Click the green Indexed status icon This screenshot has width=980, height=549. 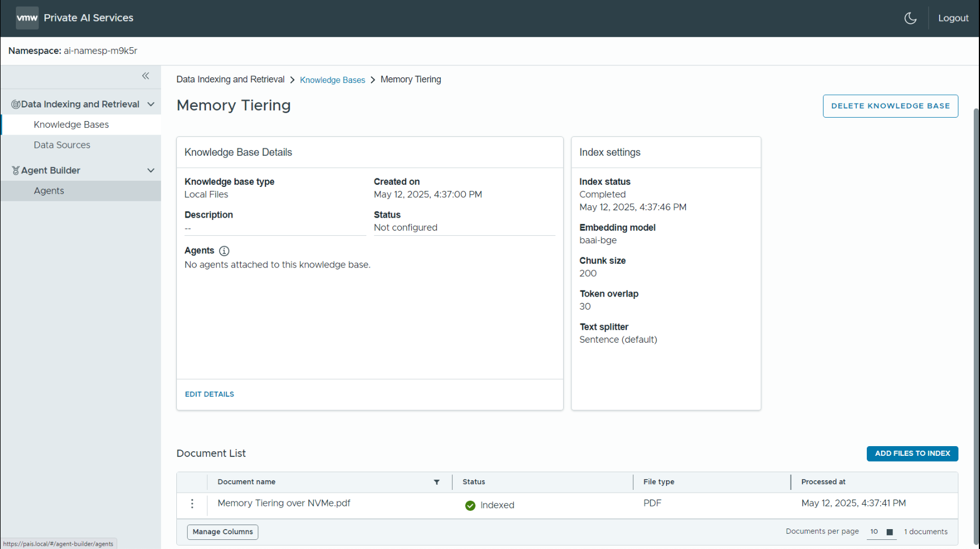pyautogui.click(x=470, y=505)
